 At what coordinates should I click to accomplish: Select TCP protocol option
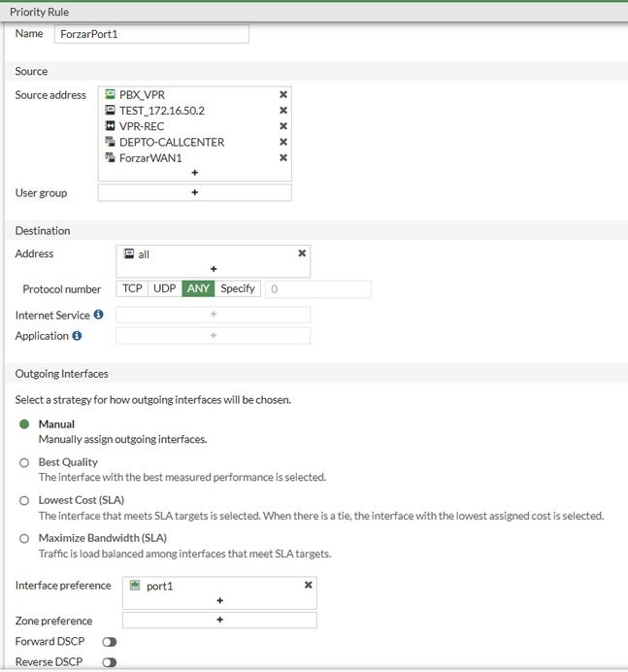point(132,288)
